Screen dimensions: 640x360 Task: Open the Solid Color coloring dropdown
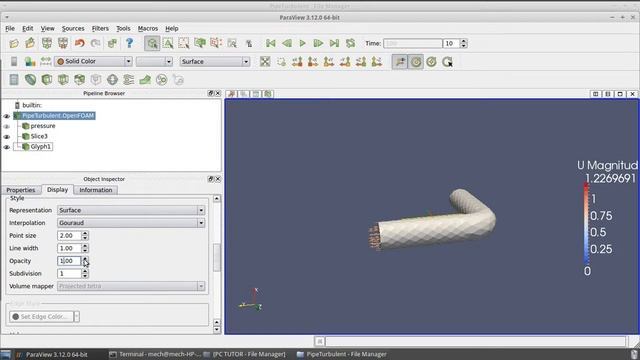(x=93, y=61)
